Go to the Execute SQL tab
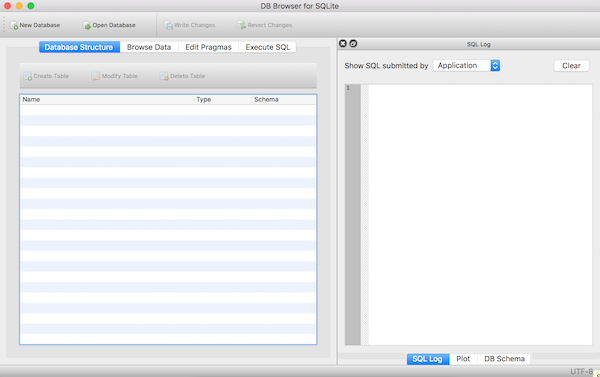 (267, 47)
